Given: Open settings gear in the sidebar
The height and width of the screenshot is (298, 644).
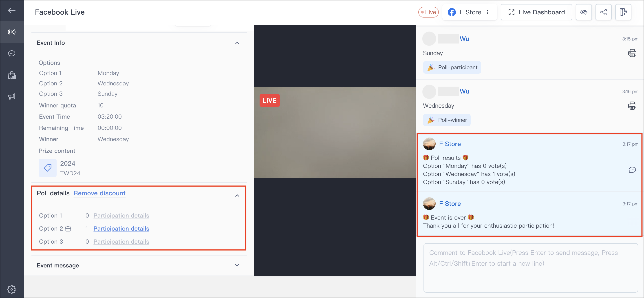Looking at the screenshot, I should [12, 289].
